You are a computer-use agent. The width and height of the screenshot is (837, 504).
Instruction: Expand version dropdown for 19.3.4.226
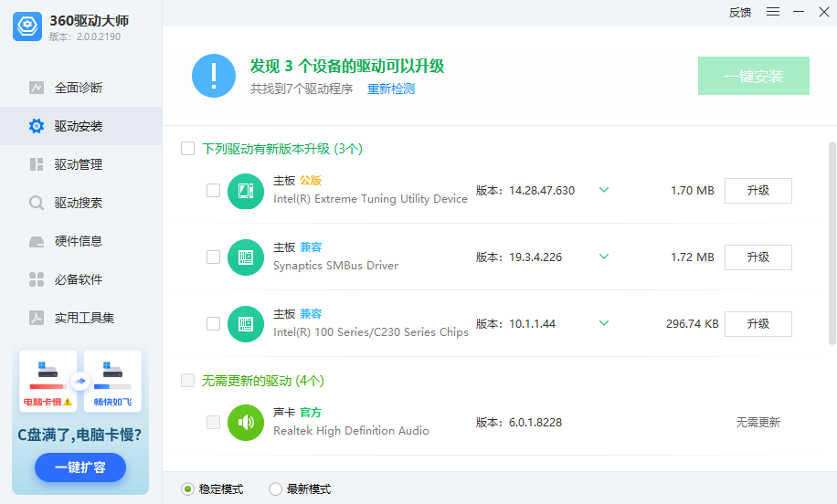coord(604,257)
